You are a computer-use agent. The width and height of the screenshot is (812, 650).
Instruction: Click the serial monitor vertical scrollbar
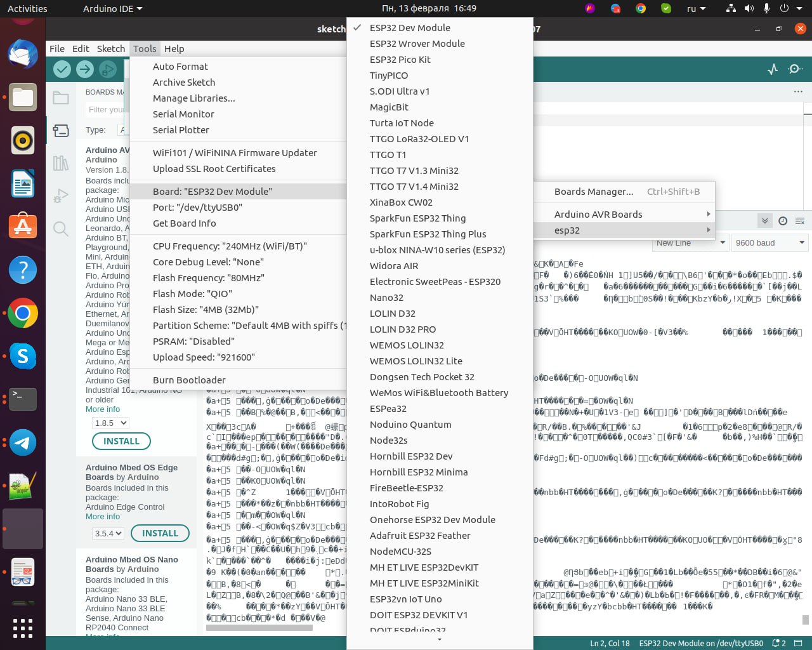pyautogui.click(x=806, y=620)
